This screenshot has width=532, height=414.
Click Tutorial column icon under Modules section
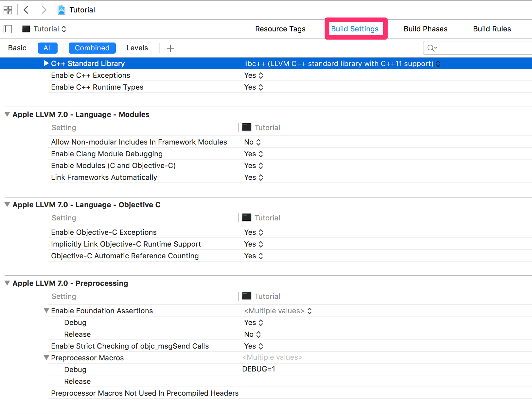coord(247,127)
